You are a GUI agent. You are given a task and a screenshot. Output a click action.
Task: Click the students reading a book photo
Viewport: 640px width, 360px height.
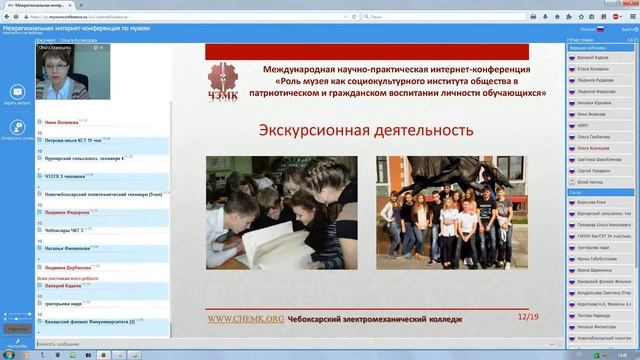tap(282, 213)
